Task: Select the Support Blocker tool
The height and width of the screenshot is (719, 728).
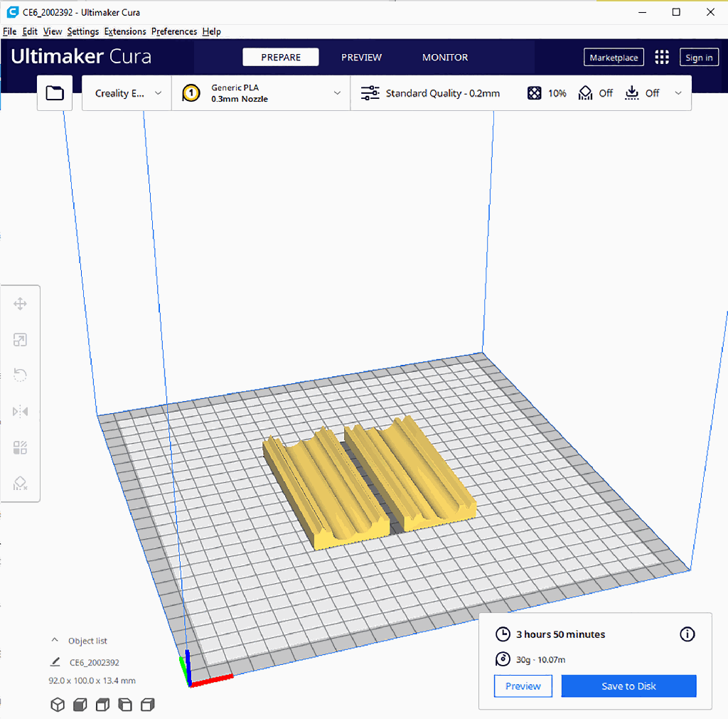Action: [20, 484]
